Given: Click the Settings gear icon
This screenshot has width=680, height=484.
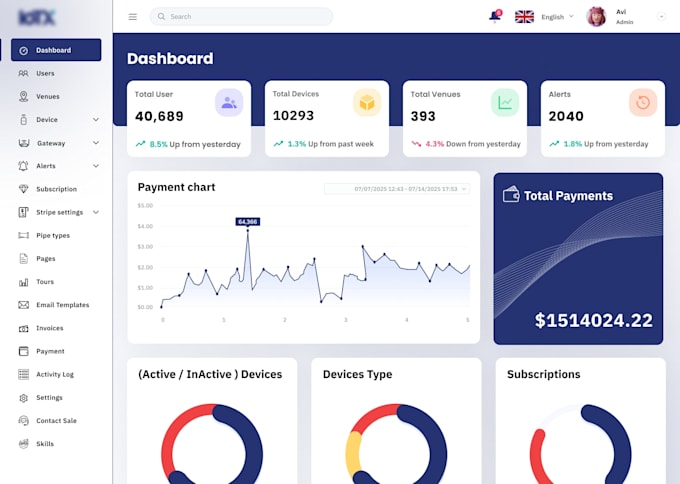Looking at the screenshot, I should [x=23, y=398].
